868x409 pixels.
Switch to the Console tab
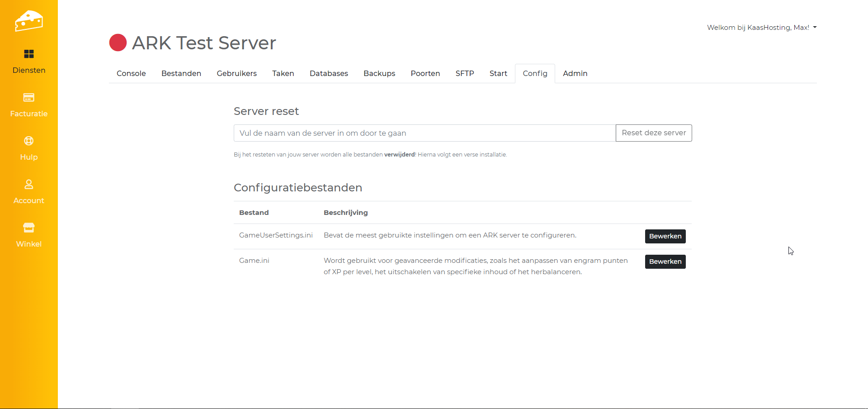pyautogui.click(x=131, y=74)
